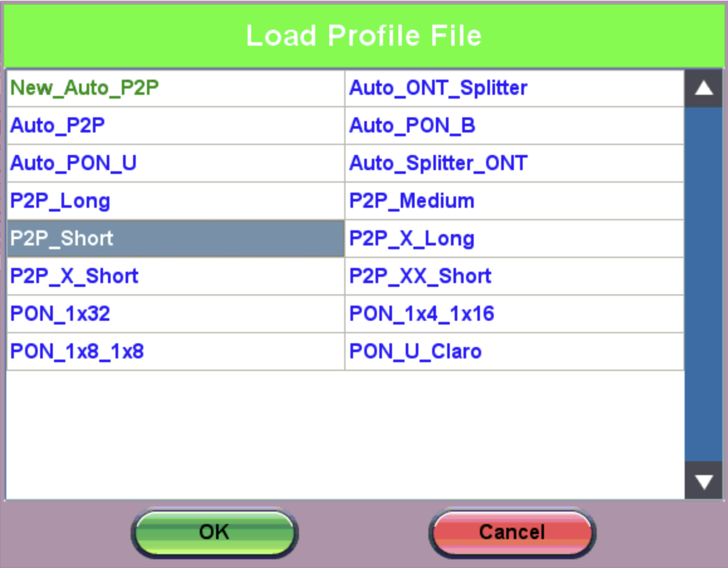Screen dimensions: 728x568
Task: Choose Auto_Splitter_ONT from the list
Action: pyautogui.click(x=438, y=163)
